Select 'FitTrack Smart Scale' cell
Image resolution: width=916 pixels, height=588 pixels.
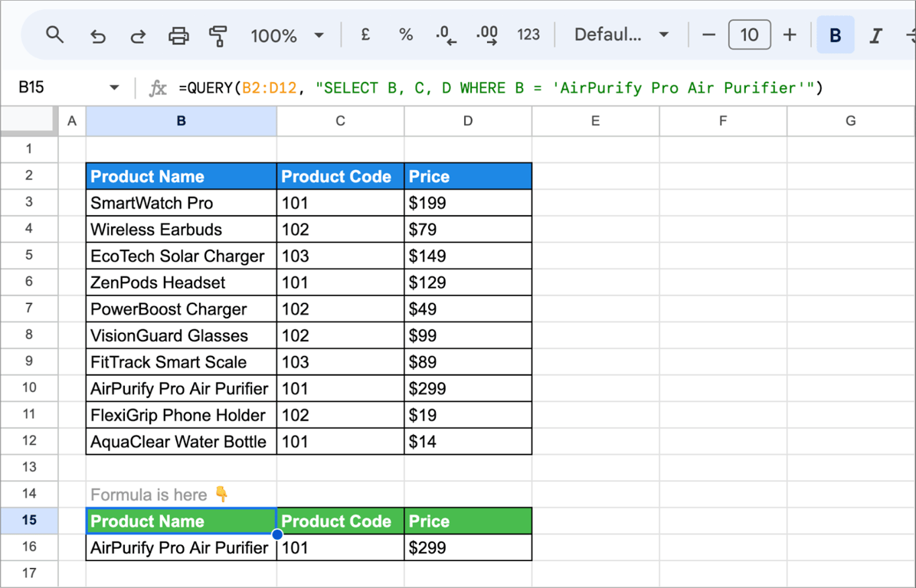[181, 362]
